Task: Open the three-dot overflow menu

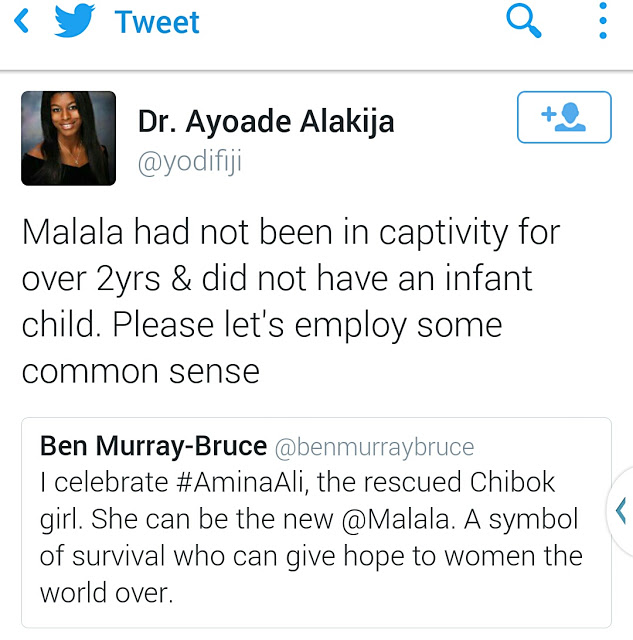Action: point(603,20)
